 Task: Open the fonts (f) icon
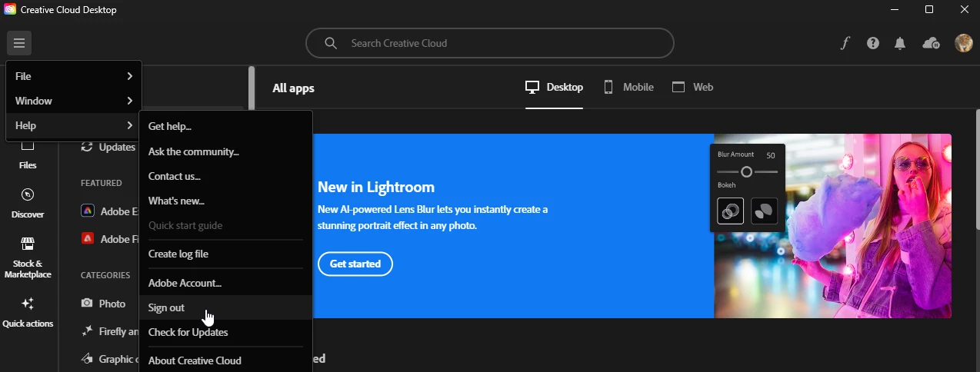(845, 43)
